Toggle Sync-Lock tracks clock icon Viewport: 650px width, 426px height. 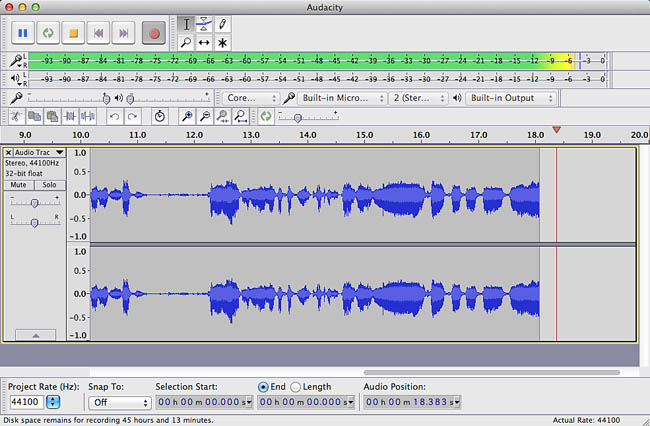coord(160,116)
